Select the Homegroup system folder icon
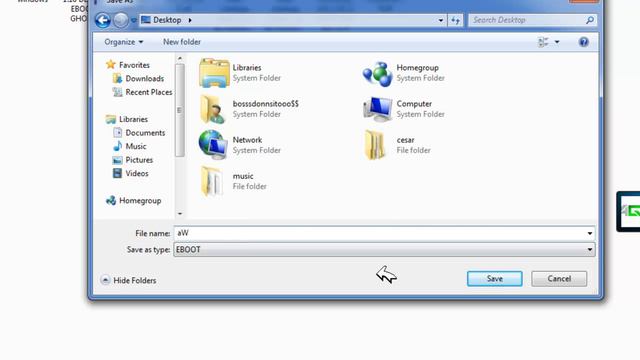The width and height of the screenshot is (640, 360). [378, 73]
